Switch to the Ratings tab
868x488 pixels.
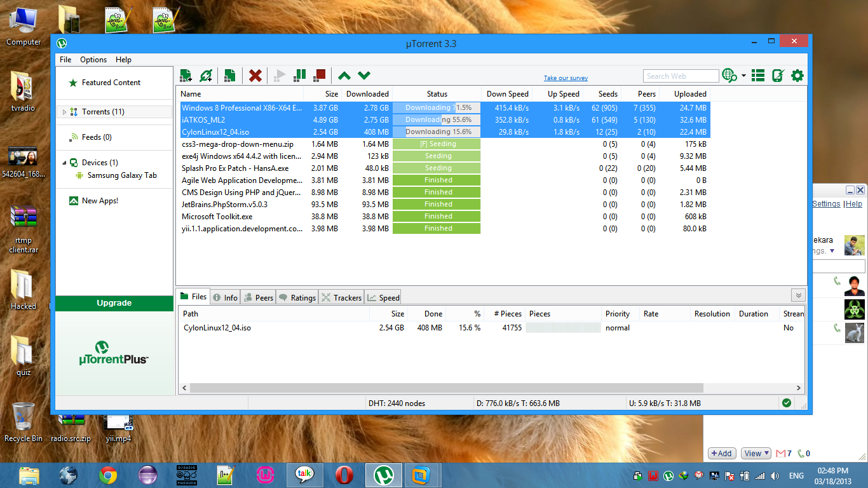pyautogui.click(x=297, y=297)
